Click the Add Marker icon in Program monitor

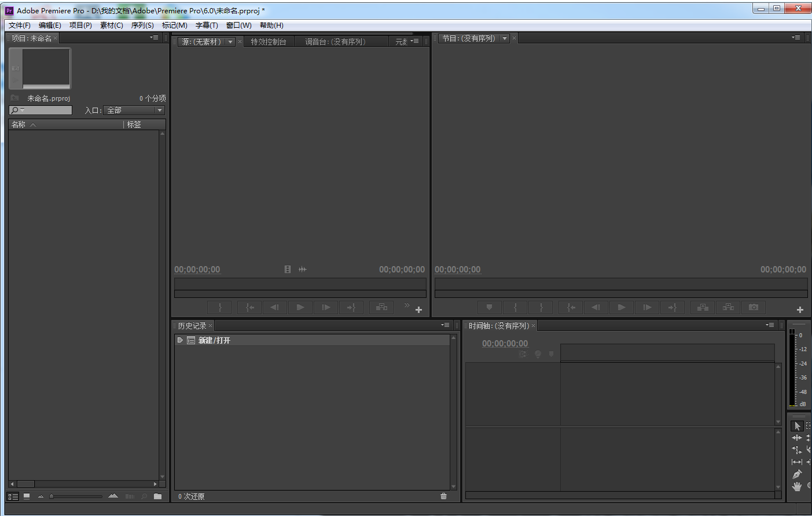[489, 307]
